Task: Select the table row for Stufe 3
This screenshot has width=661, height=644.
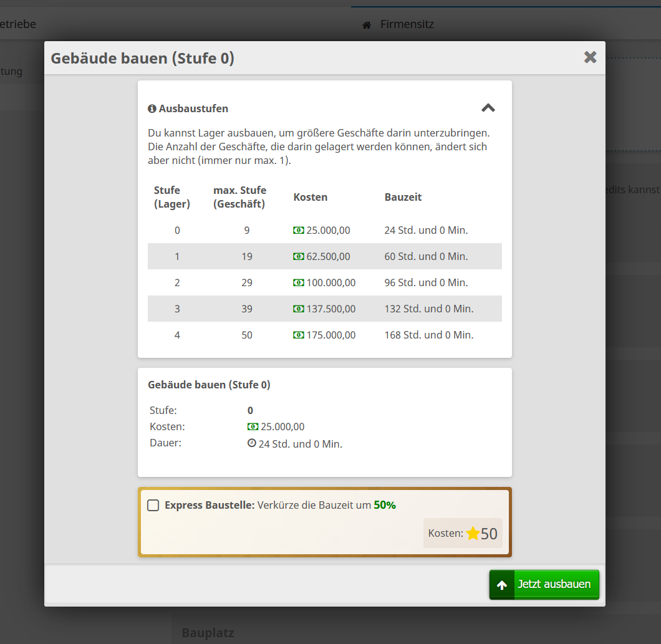Action: click(324, 309)
